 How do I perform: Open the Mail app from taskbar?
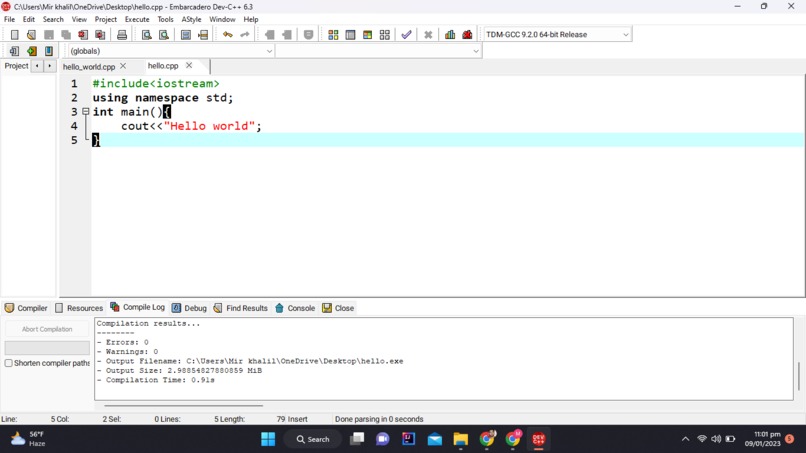(x=435, y=439)
